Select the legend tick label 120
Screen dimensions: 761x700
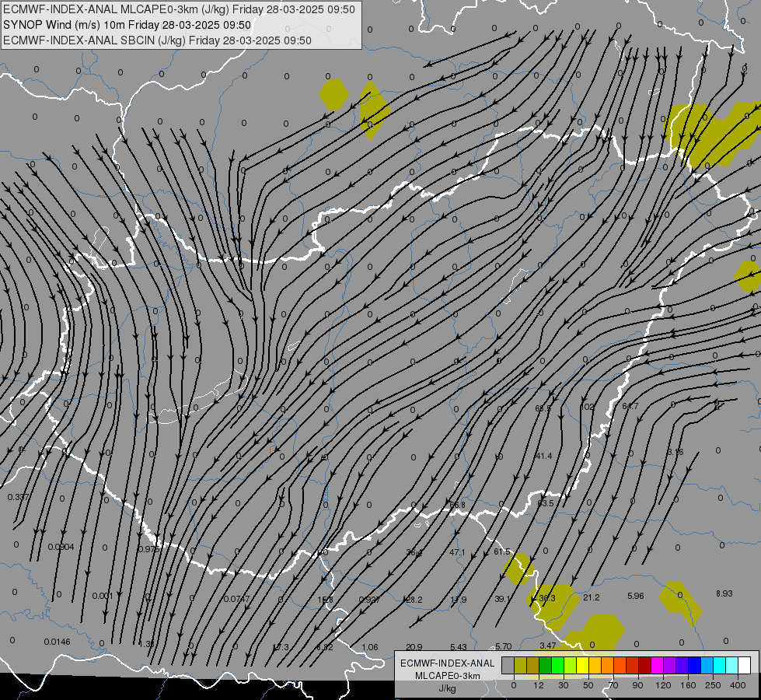[x=663, y=685]
